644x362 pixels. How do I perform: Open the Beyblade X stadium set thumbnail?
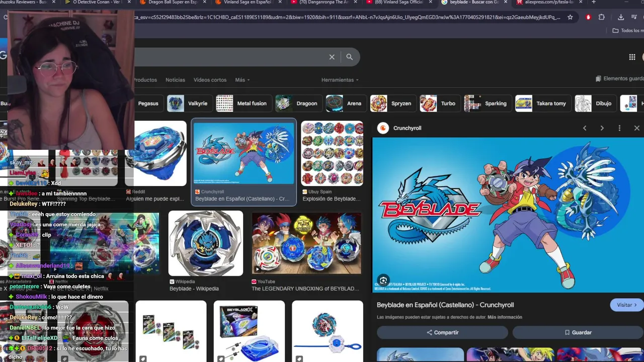pyautogui.click(x=249, y=331)
